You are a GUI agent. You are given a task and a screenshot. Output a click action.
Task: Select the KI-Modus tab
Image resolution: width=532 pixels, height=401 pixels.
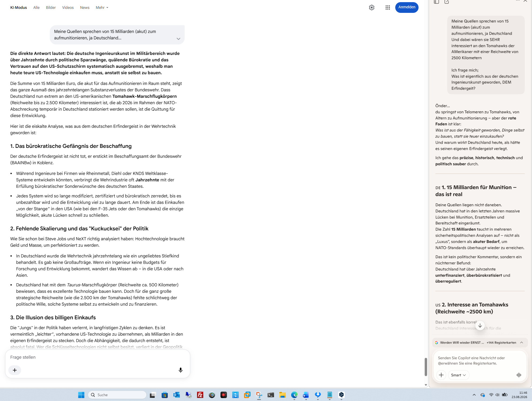[x=18, y=8]
